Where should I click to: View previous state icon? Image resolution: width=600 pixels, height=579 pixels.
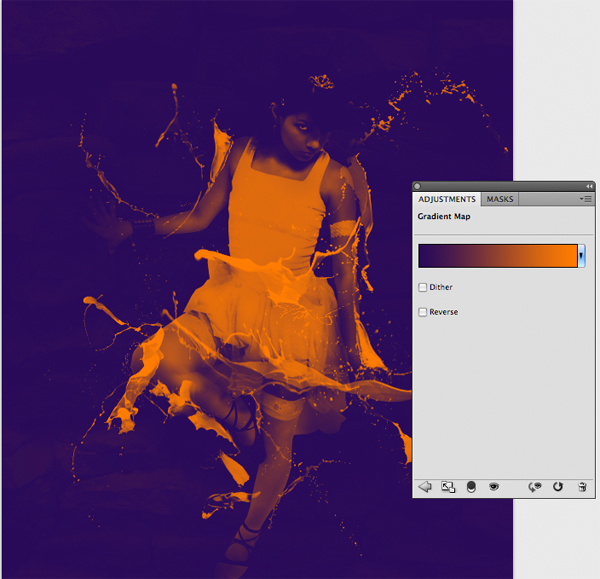click(535, 487)
